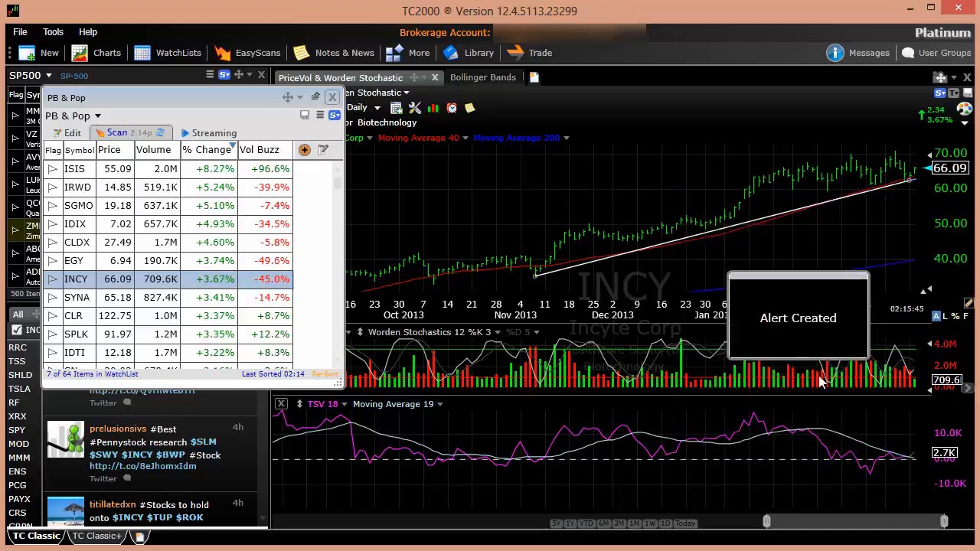Open Messages info icon

835,53
